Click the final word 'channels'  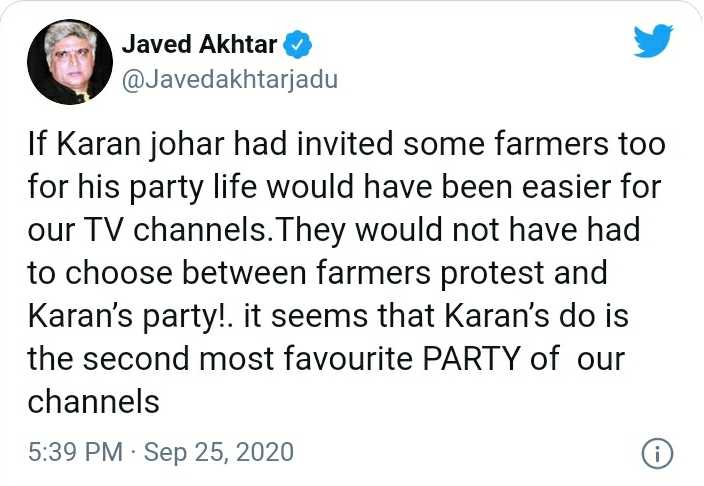coord(93,401)
